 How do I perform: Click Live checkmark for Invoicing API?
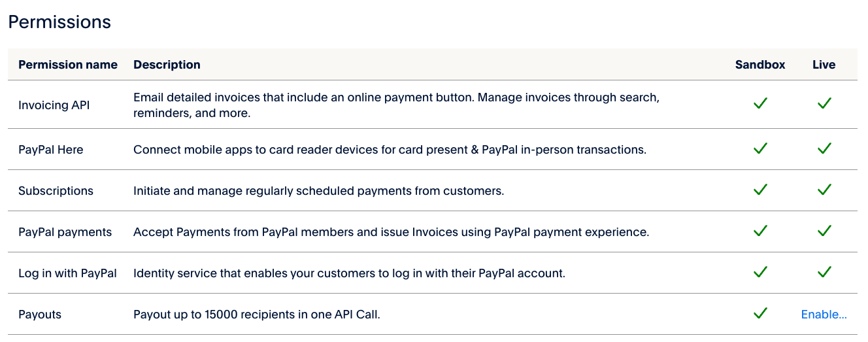point(824,103)
